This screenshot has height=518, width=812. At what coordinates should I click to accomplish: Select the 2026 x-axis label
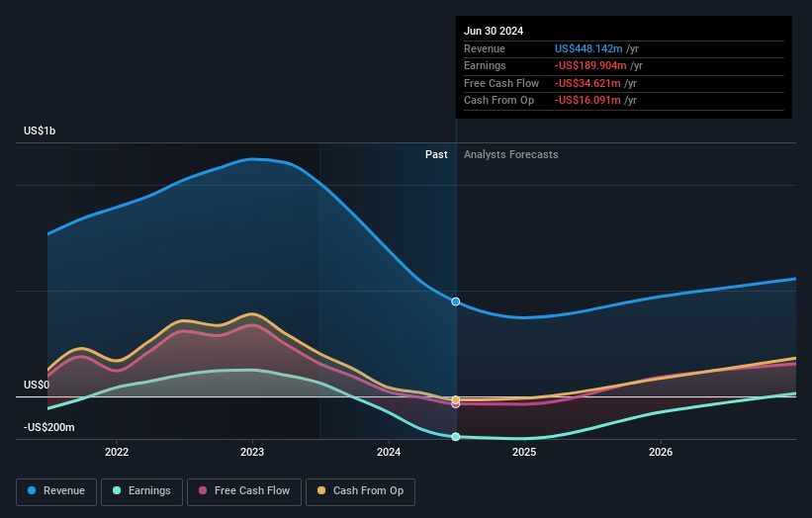(x=661, y=452)
